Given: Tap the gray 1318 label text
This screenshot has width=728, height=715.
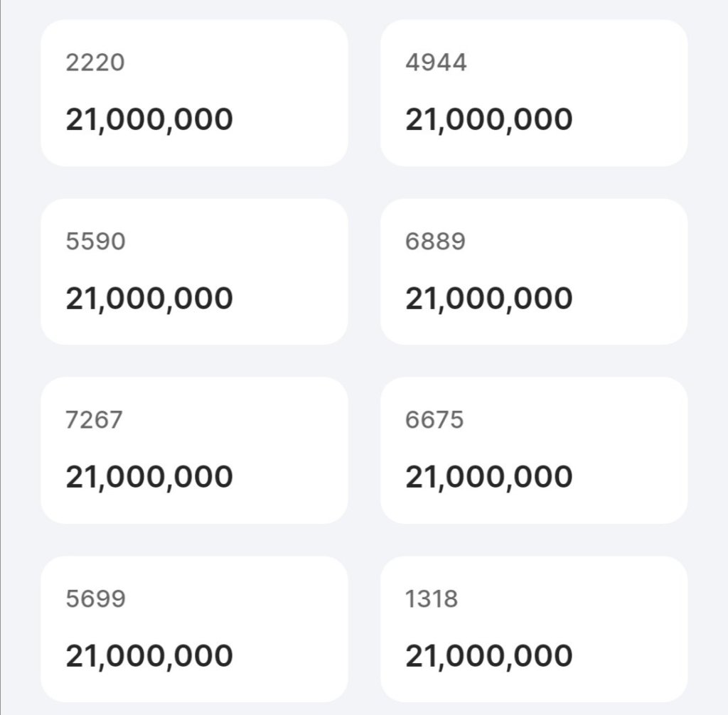Looking at the screenshot, I should click(x=432, y=599).
